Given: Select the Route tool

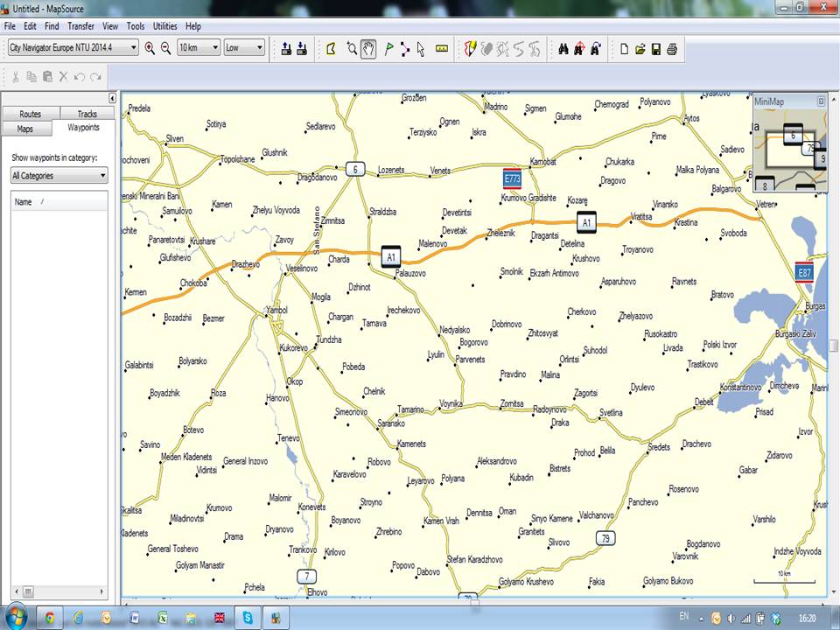Looking at the screenshot, I should click(405, 49).
